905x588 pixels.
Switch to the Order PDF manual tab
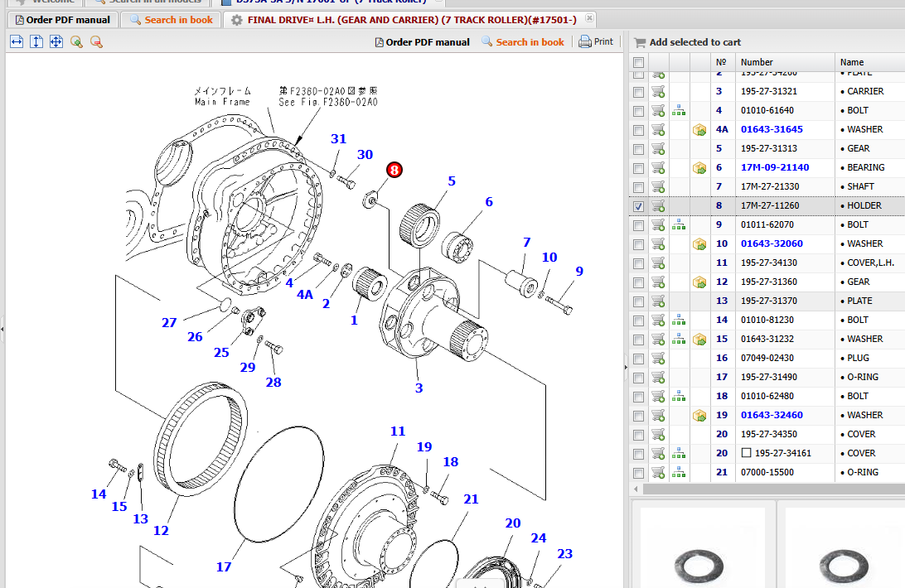coord(63,20)
